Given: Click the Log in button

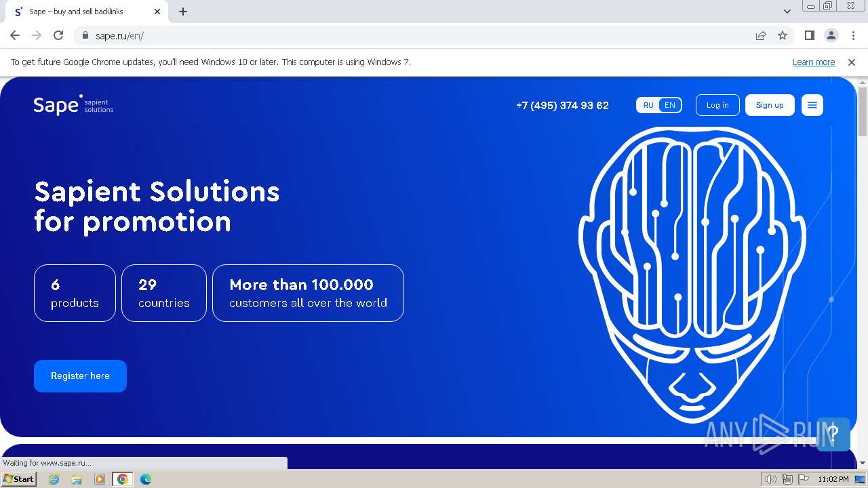Looking at the screenshot, I should click(717, 105).
